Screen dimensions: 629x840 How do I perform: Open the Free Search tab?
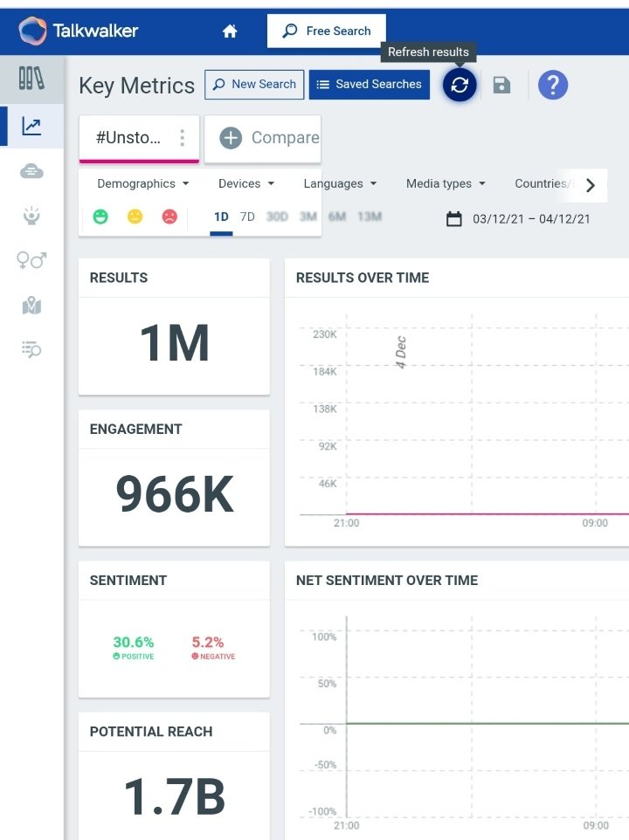[x=326, y=31]
